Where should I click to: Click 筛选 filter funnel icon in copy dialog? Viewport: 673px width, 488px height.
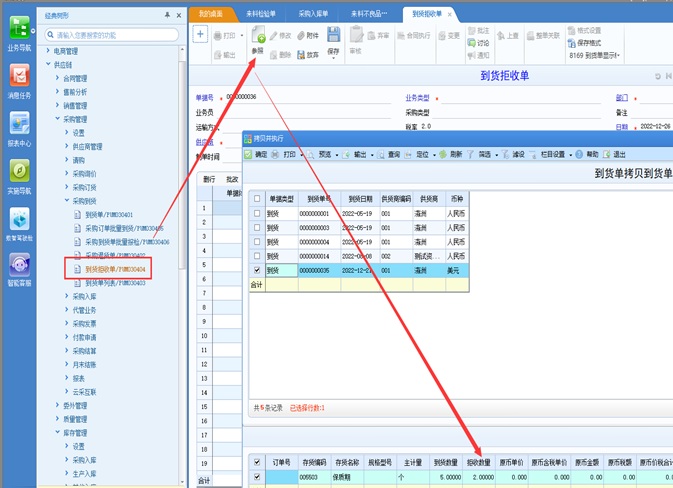click(470, 154)
